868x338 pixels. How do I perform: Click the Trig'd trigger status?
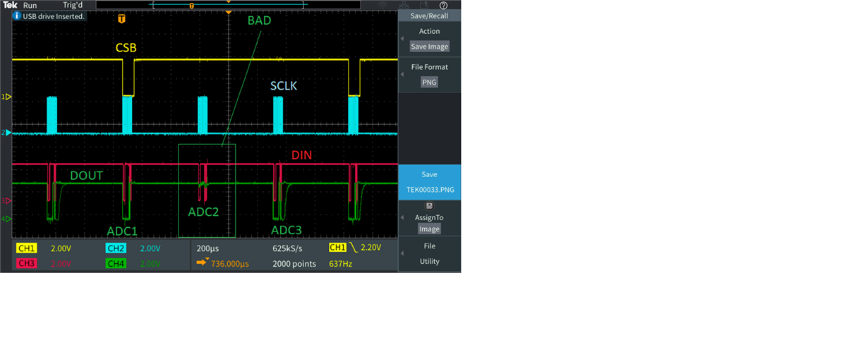tap(73, 5)
